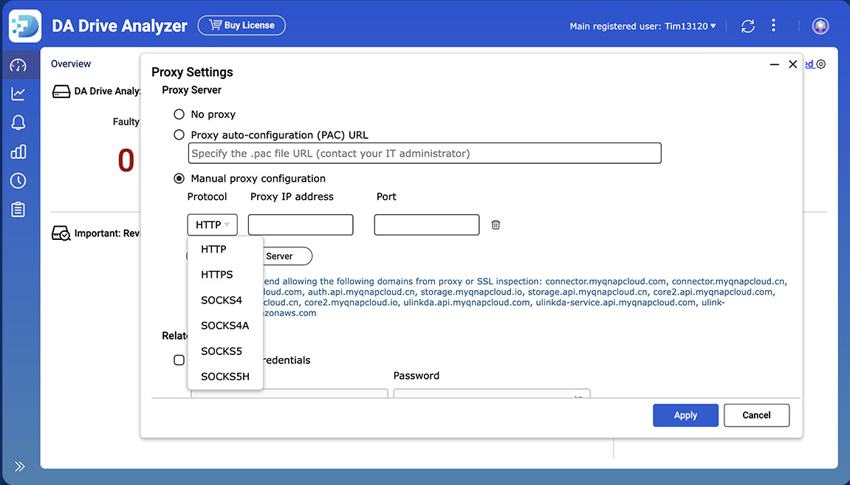Choose SOCKS4 from protocol list
Screen dimensions: 850x485
[225, 300]
